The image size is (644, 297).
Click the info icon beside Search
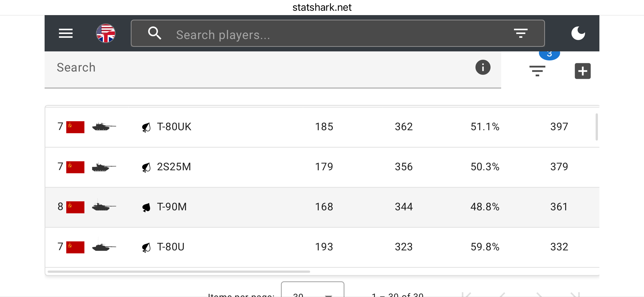coord(483,67)
